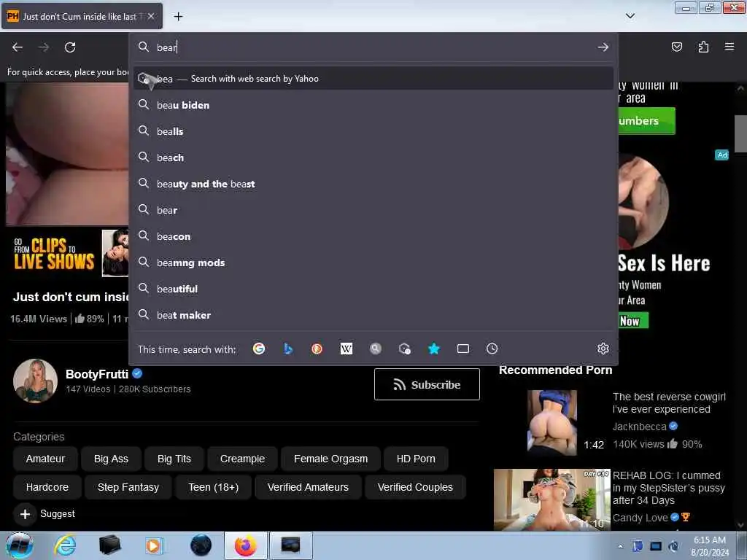Search in open Tabs icon
Screen dimensions: 747x560
[463, 349]
